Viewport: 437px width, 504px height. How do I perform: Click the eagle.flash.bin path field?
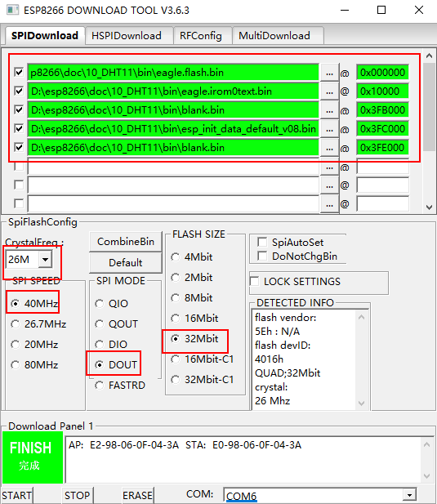point(173,73)
